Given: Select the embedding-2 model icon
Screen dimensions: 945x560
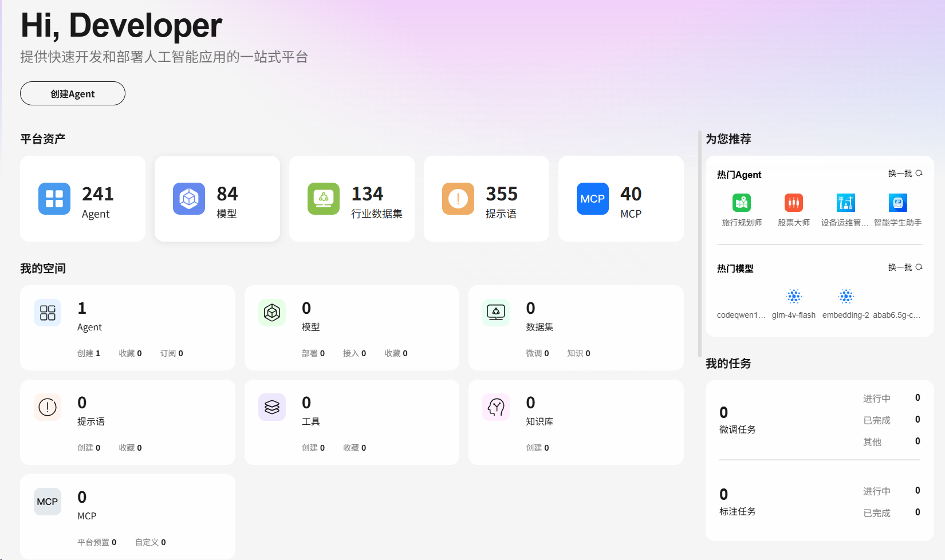Looking at the screenshot, I should click(x=846, y=296).
